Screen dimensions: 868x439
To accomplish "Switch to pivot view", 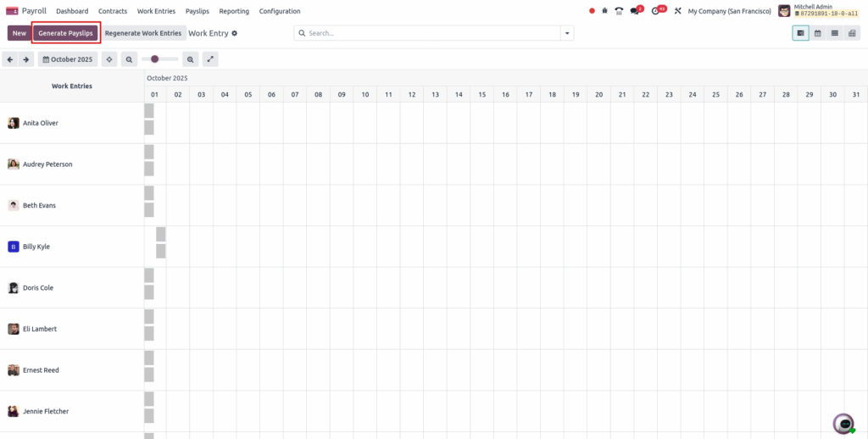I will tap(851, 33).
